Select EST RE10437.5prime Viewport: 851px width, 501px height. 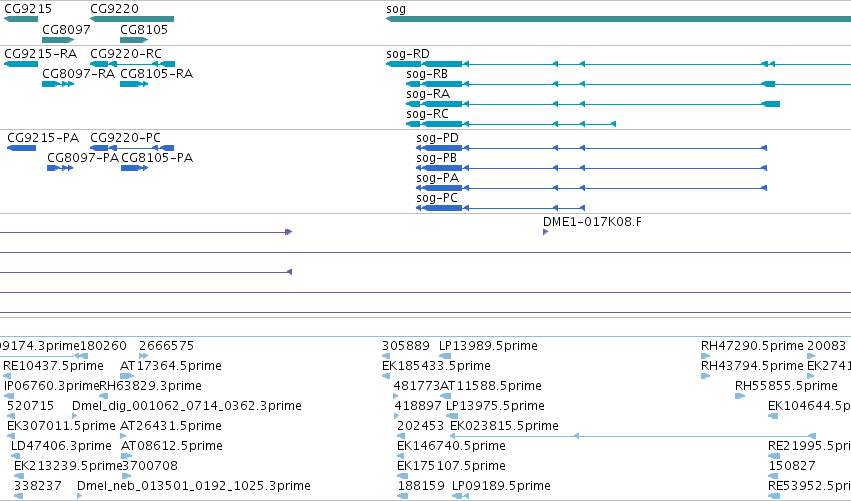pos(53,366)
